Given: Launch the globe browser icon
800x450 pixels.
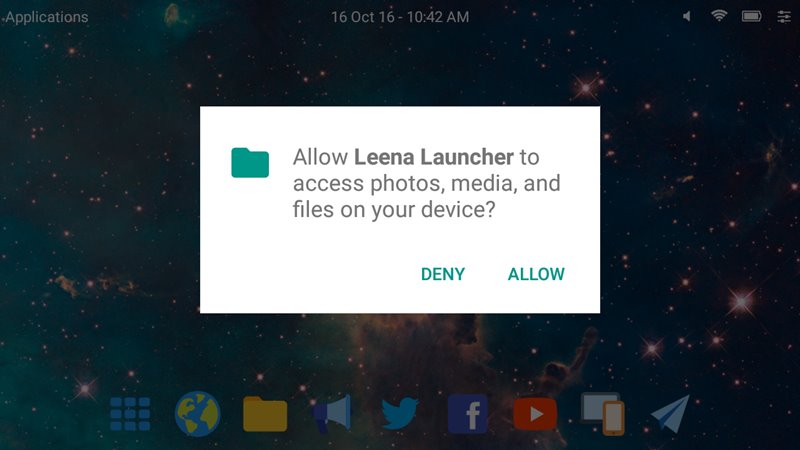Looking at the screenshot, I should (197, 414).
